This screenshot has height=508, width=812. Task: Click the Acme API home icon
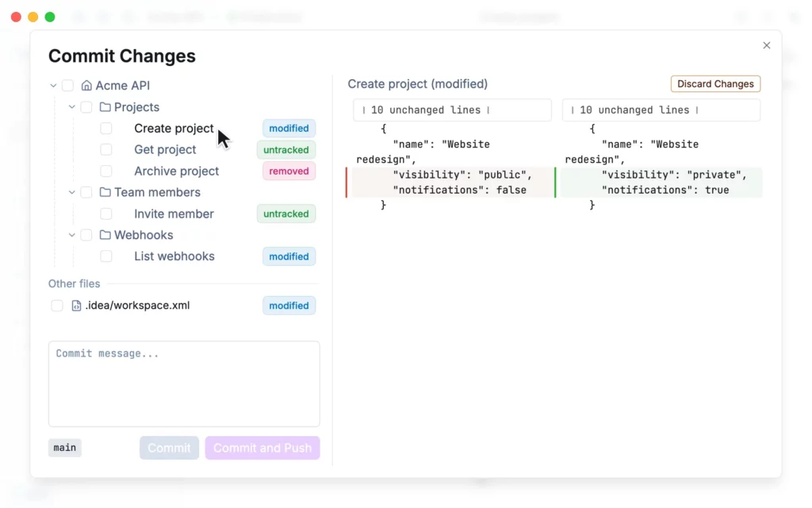pyautogui.click(x=86, y=86)
